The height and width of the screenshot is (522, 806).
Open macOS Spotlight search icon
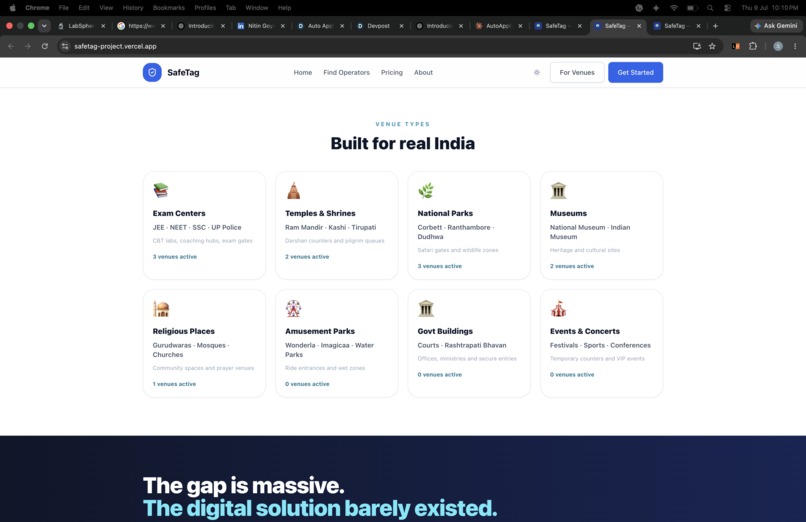coord(710,8)
